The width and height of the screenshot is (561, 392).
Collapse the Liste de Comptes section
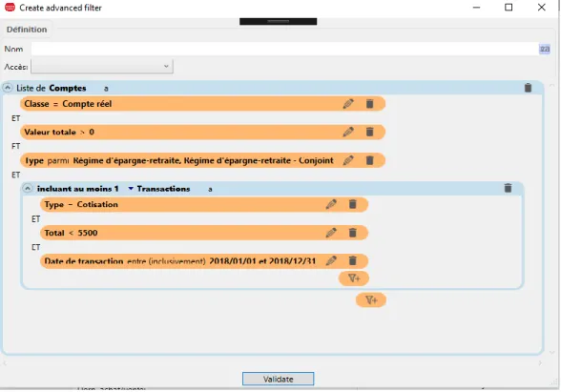pyautogui.click(x=8, y=88)
